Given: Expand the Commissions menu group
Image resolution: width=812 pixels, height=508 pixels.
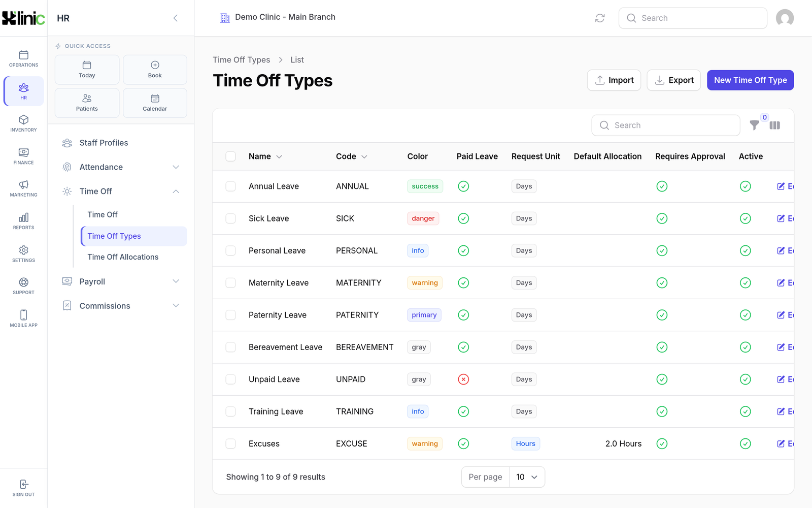Looking at the screenshot, I should [x=121, y=306].
